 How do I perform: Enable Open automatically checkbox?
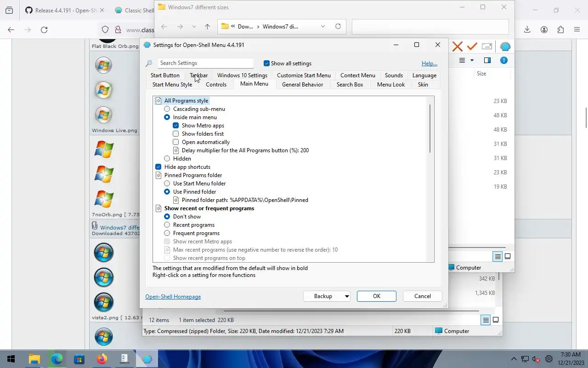[175, 142]
